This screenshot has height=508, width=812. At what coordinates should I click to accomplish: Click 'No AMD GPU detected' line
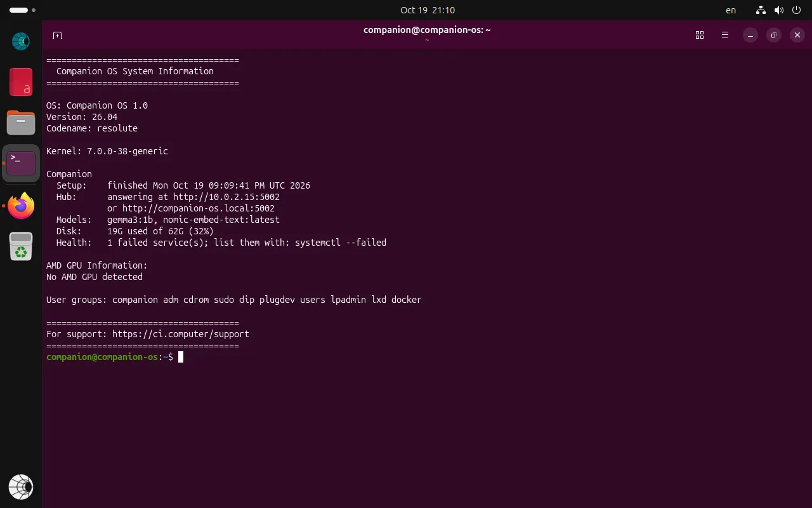click(x=95, y=277)
